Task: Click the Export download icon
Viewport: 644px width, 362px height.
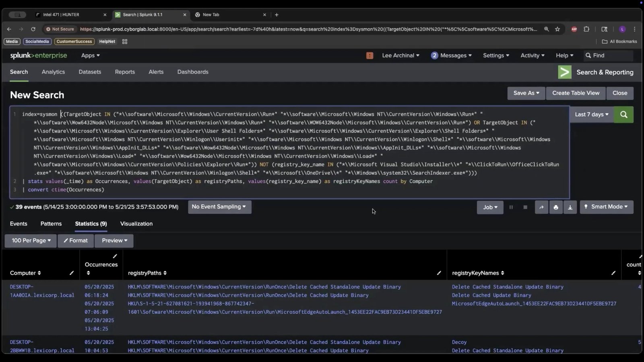Action: [570, 207]
